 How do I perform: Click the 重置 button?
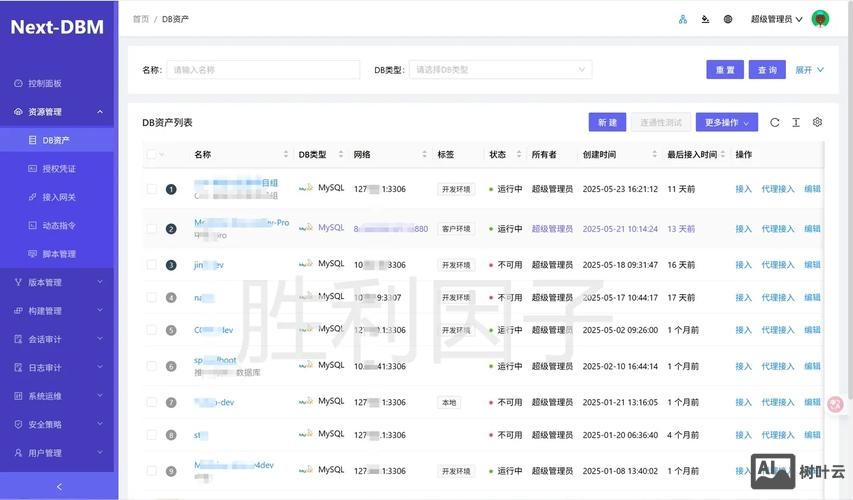(x=725, y=70)
